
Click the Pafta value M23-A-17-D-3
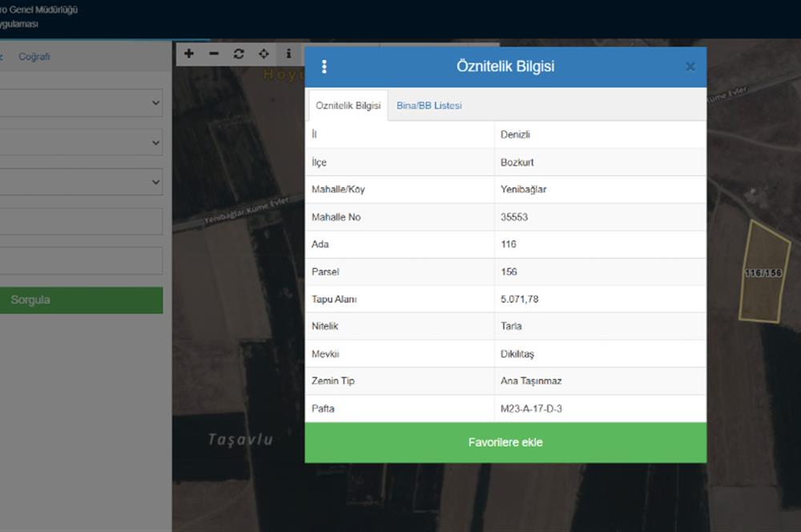530,409
